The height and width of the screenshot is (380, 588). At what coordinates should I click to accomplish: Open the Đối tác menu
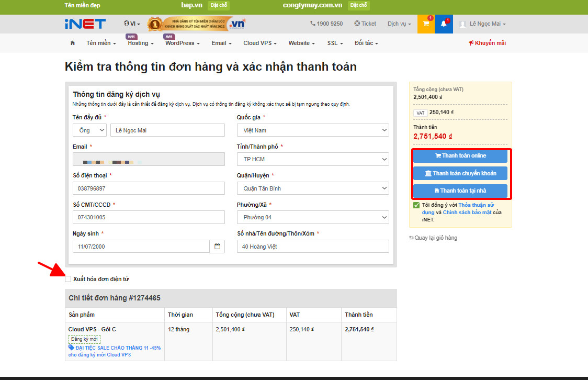coord(366,43)
